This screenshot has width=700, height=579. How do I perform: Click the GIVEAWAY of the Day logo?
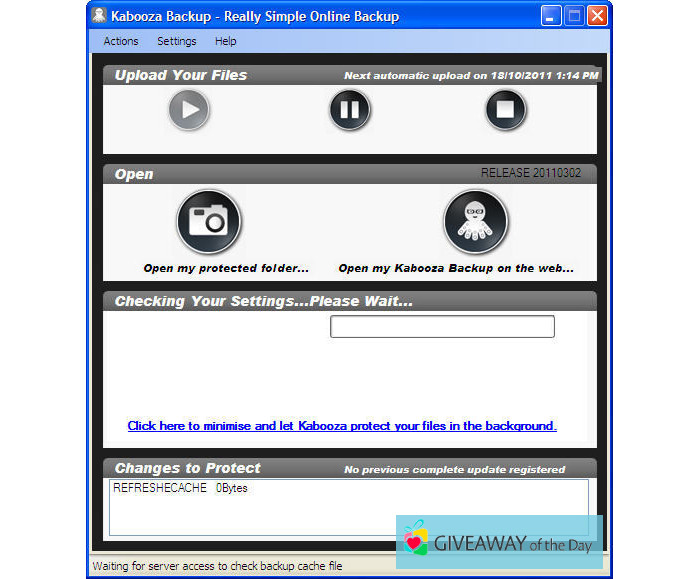point(499,544)
